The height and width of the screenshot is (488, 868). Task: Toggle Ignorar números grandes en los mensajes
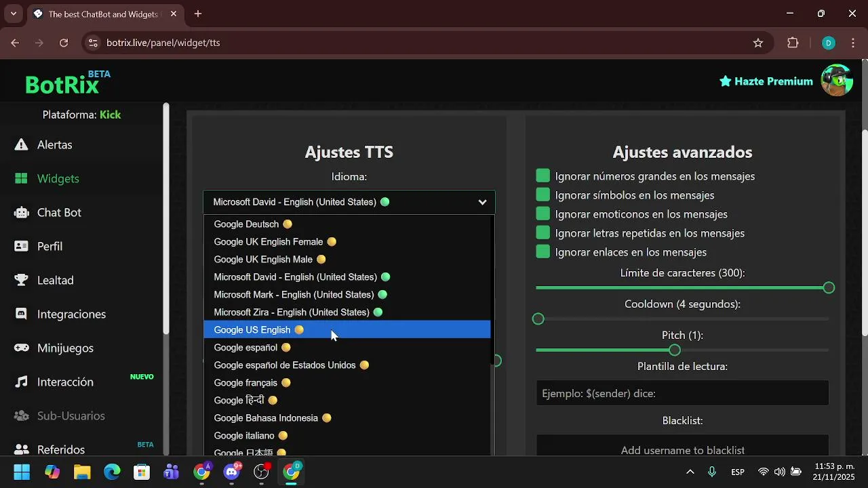(542, 176)
